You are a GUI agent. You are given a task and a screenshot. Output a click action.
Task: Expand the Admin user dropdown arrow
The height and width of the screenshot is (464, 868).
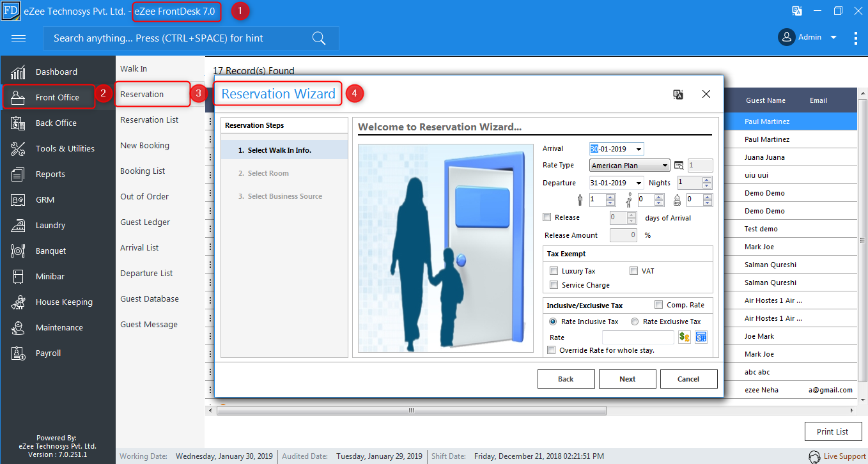[x=833, y=38]
